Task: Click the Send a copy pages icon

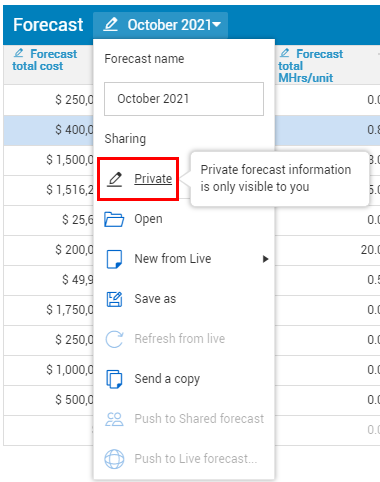Action: 114,379
